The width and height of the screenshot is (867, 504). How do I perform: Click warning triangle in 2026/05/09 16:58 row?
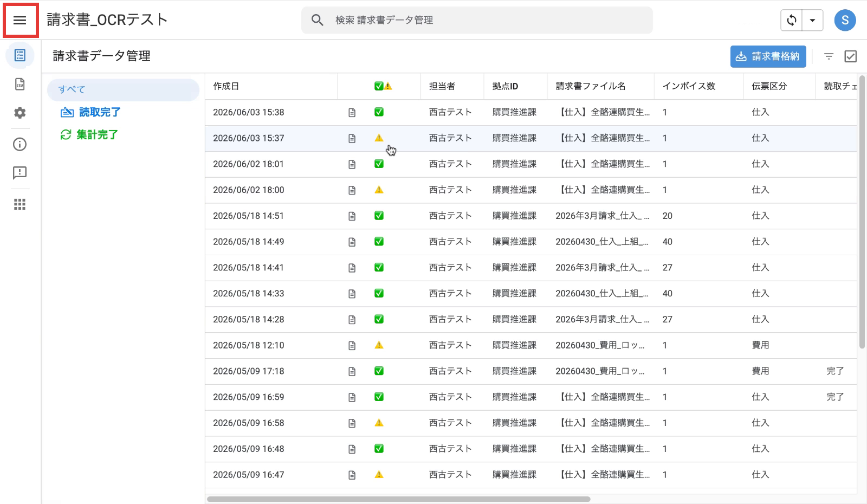(x=379, y=423)
